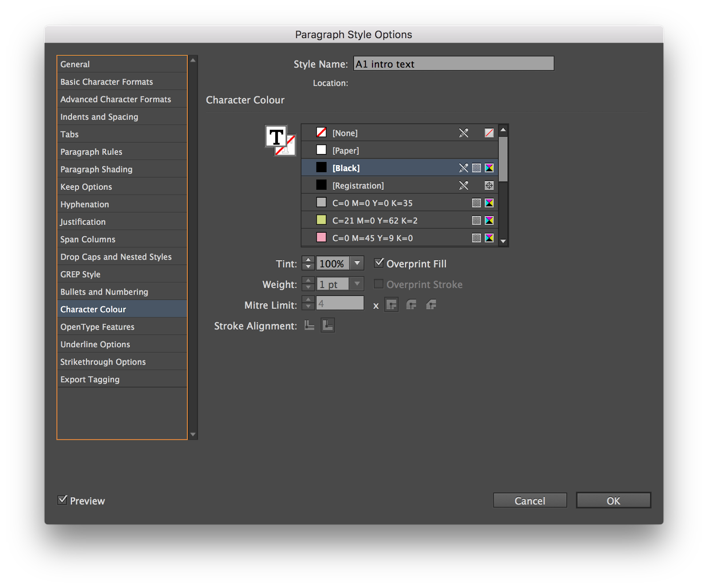Click the crossed pencil icon on [Registration] row
The width and height of the screenshot is (708, 588).
(x=463, y=185)
